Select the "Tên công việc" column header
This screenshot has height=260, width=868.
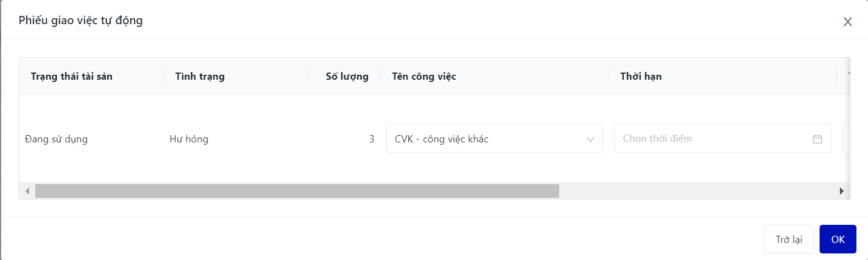pos(424,76)
